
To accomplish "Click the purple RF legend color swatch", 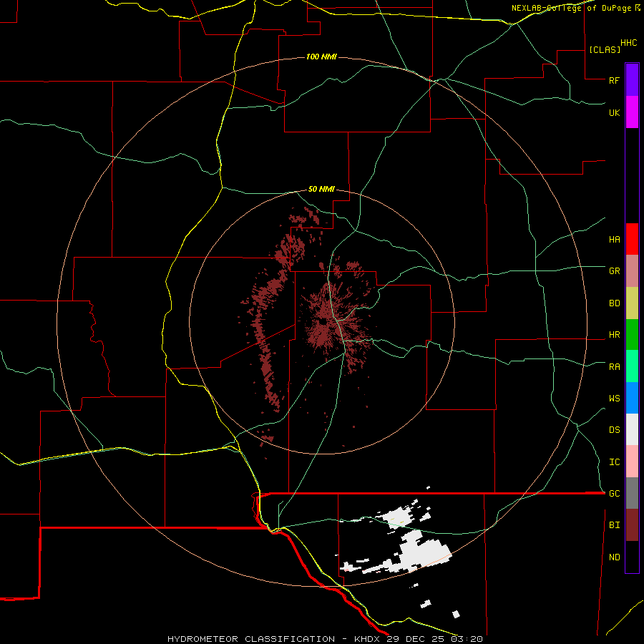I will point(632,80).
